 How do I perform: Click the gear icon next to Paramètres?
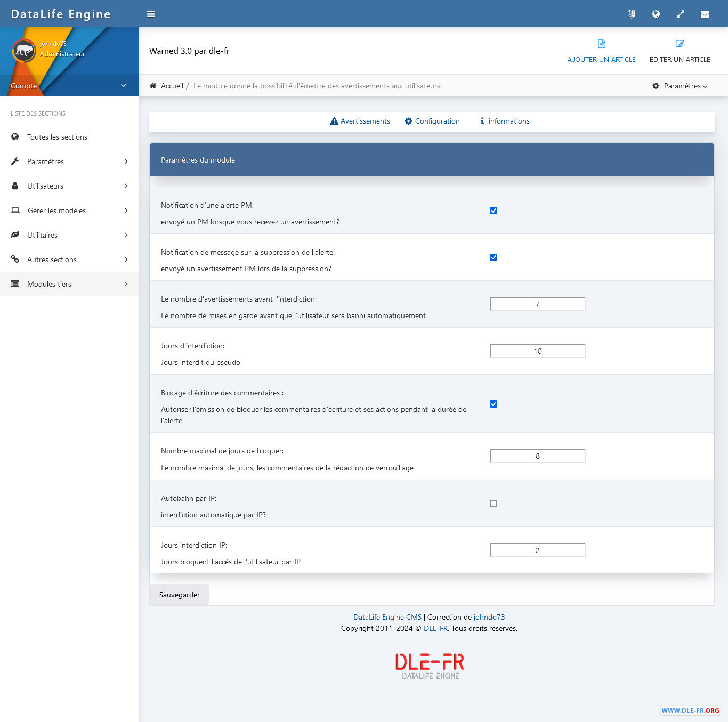tap(656, 86)
